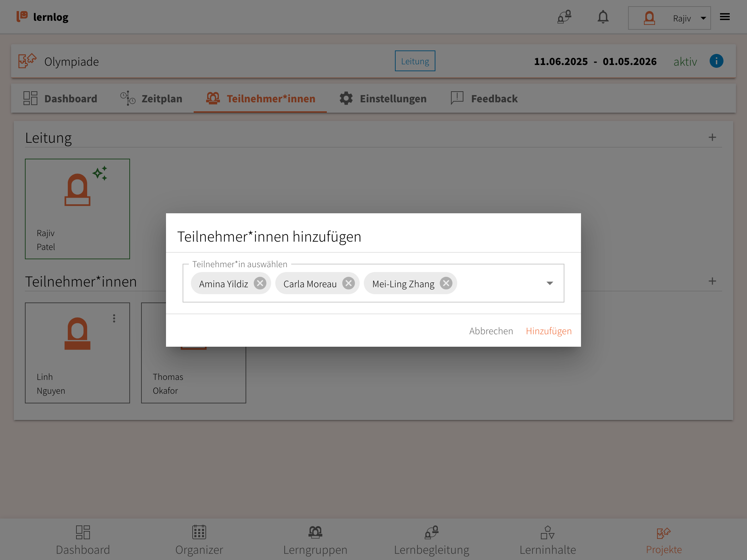Click inside the Teilnehmer*in auswählen field
747x560 pixels.
(498, 283)
